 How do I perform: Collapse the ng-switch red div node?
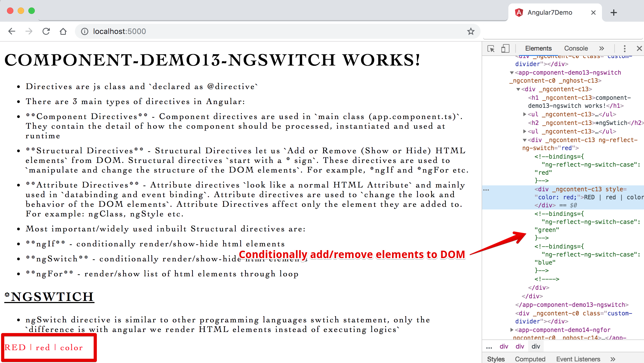click(524, 140)
